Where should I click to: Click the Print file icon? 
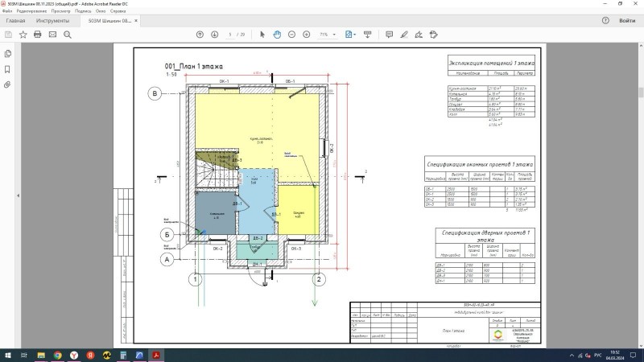(36, 35)
